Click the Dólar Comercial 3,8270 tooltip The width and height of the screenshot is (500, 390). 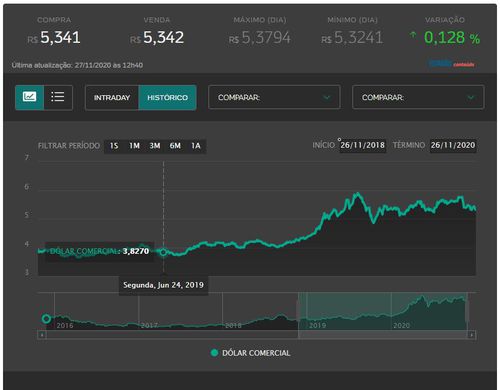[x=99, y=251]
